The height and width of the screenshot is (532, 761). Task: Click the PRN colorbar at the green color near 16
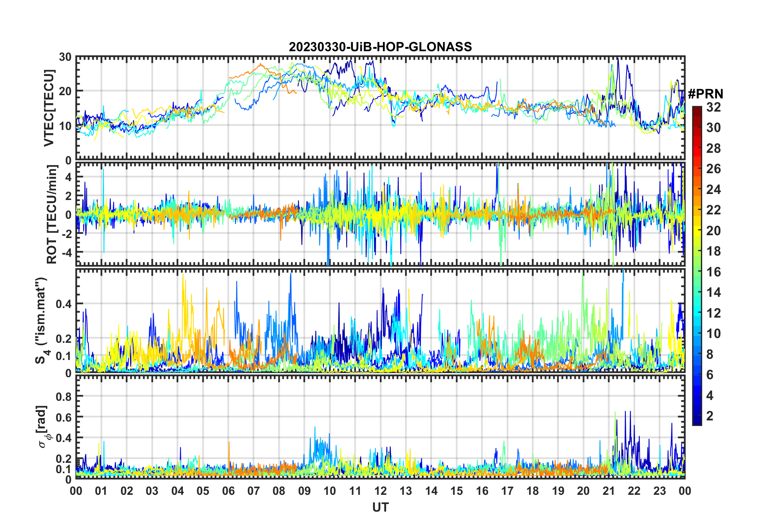click(x=697, y=272)
